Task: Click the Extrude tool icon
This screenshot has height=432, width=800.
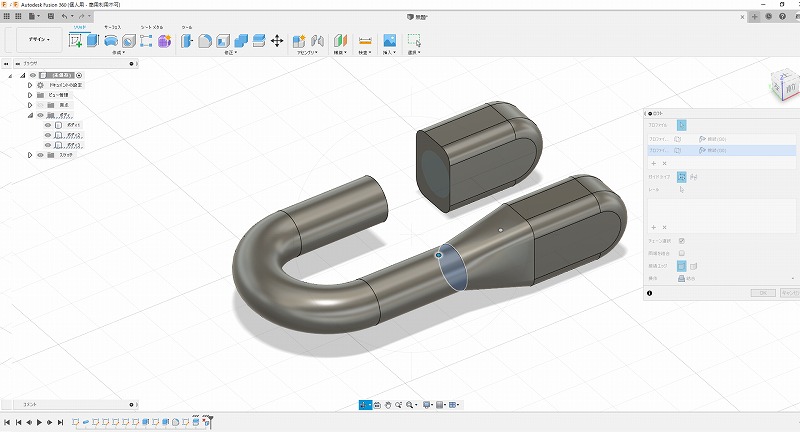Action: [93, 41]
